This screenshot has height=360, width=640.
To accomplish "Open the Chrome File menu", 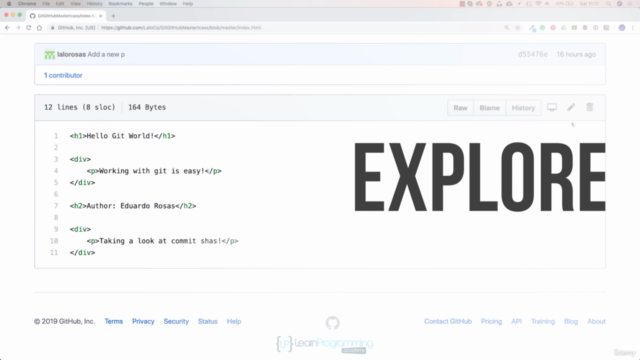I will [46, 4].
